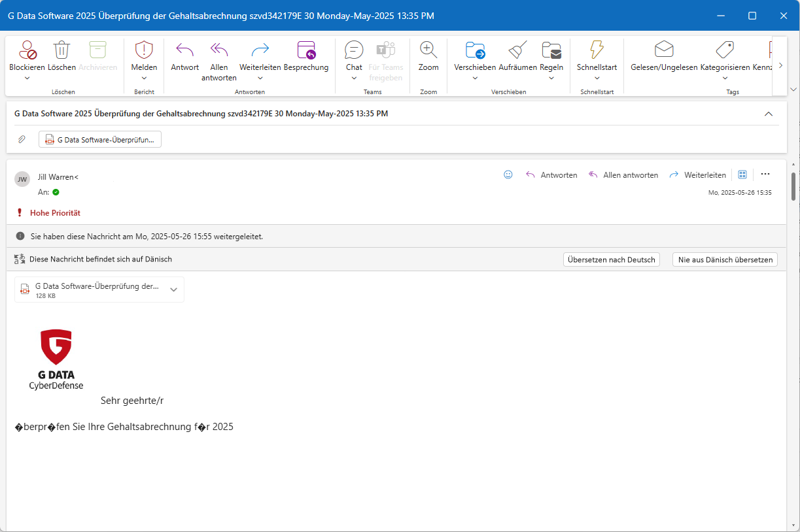Choose Nie aus Dänisch übersetzen

(724, 259)
